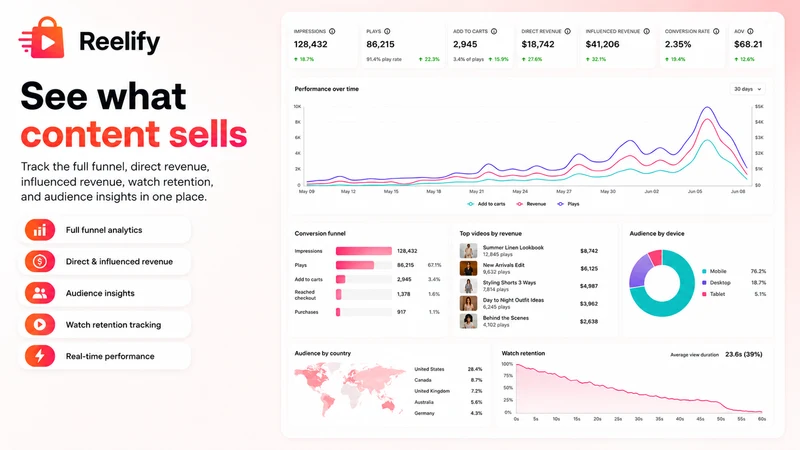Viewport: 800px width, 450px height.
Task: Click the Performance over time heading
Action: pos(327,89)
